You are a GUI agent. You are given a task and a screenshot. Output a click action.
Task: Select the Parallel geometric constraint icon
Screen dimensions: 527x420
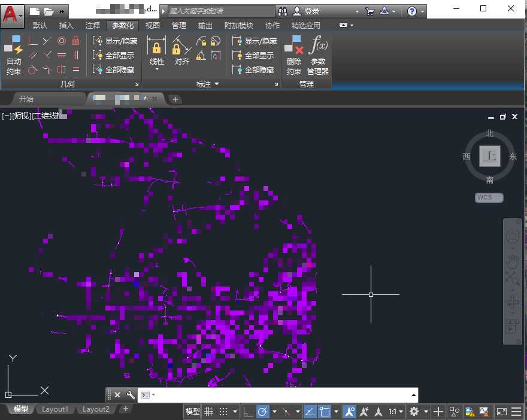[32, 55]
